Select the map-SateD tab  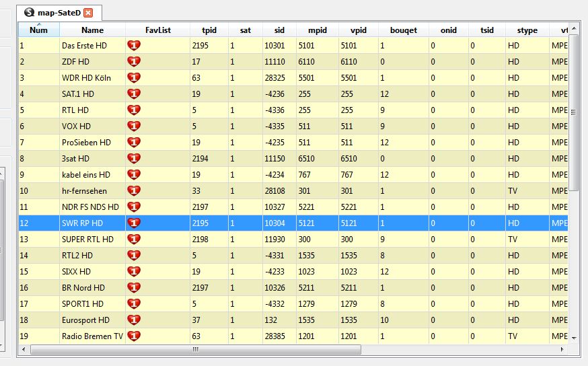pyautogui.click(x=59, y=13)
